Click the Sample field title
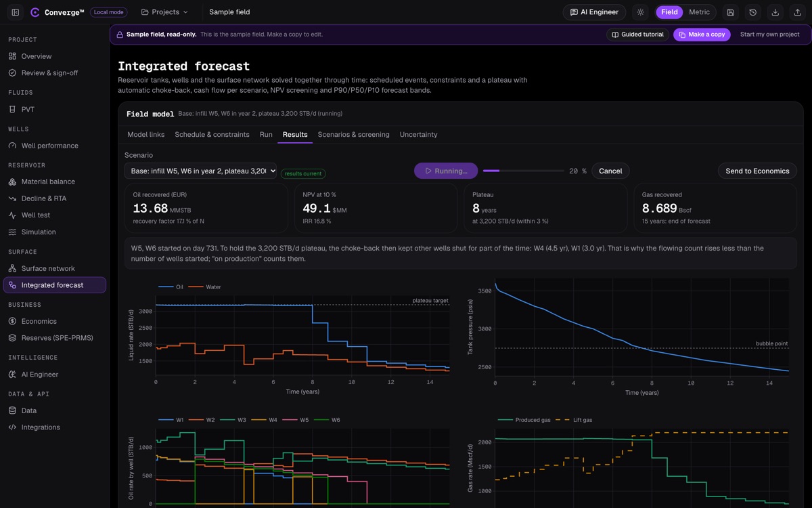Viewport: 812px width, 508px height. [x=229, y=12]
